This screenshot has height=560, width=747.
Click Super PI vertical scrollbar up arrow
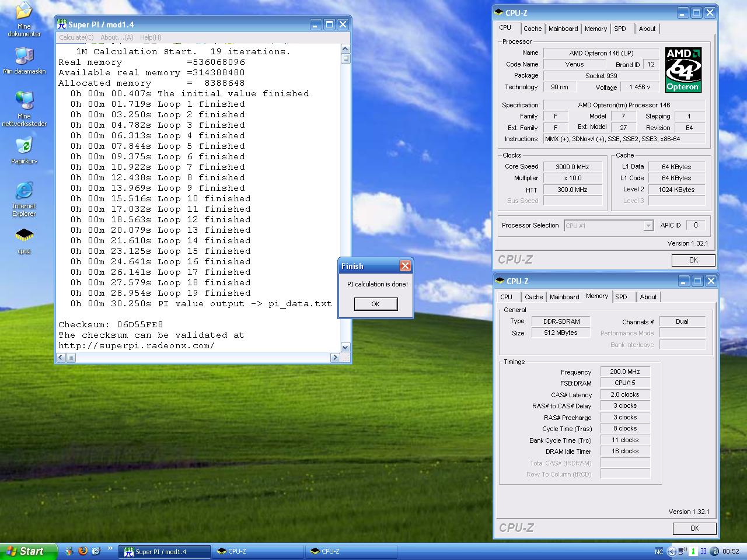[345, 49]
